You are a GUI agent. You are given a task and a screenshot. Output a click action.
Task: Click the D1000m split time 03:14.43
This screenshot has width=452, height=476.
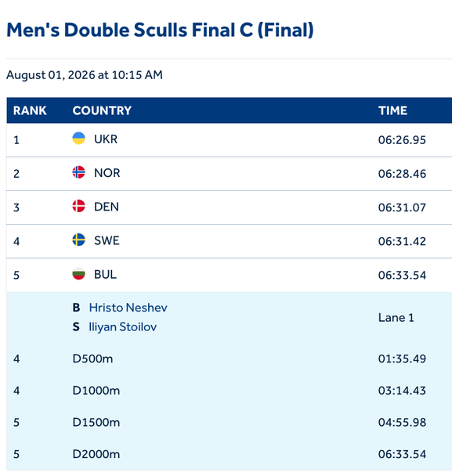pos(402,391)
